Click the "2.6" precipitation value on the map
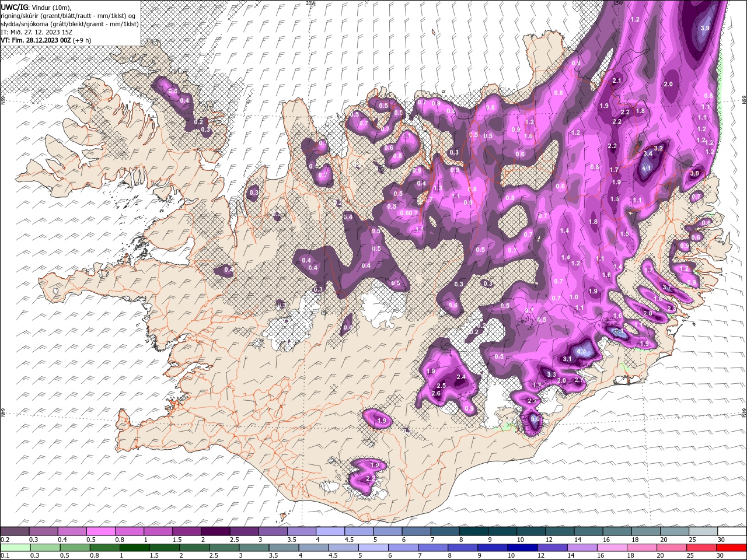This screenshot has height=560, width=747. pos(436,394)
